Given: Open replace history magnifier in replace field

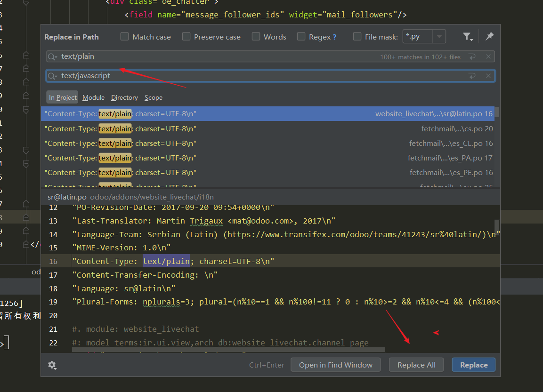Looking at the screenshot, I should (x=53, y=76).
